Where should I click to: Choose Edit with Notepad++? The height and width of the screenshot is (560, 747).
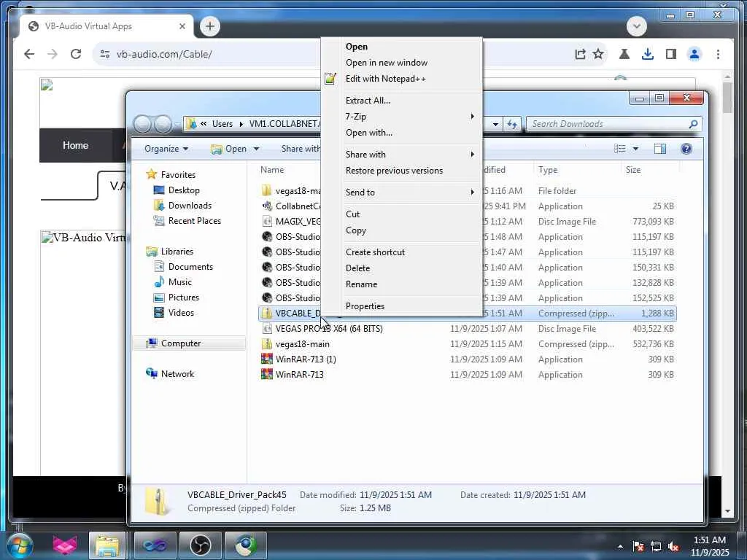point(385,79)
